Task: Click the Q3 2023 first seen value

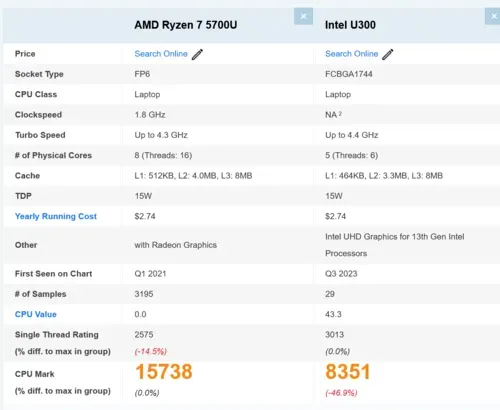Action: (341, 274)
